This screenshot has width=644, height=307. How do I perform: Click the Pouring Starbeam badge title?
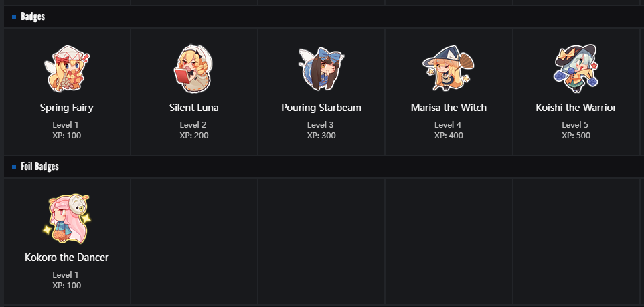point(321,108)
